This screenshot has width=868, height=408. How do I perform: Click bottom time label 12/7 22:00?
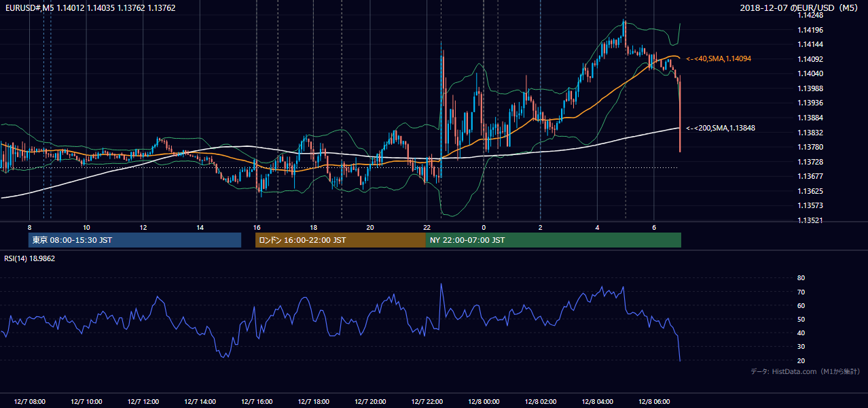click(427, 402)
